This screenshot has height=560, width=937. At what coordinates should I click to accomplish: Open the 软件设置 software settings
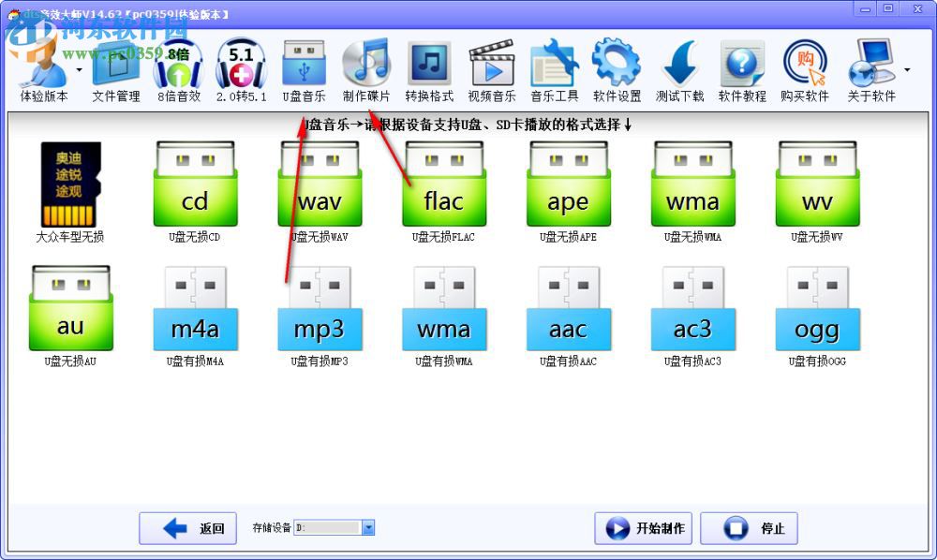click(617, 66)
